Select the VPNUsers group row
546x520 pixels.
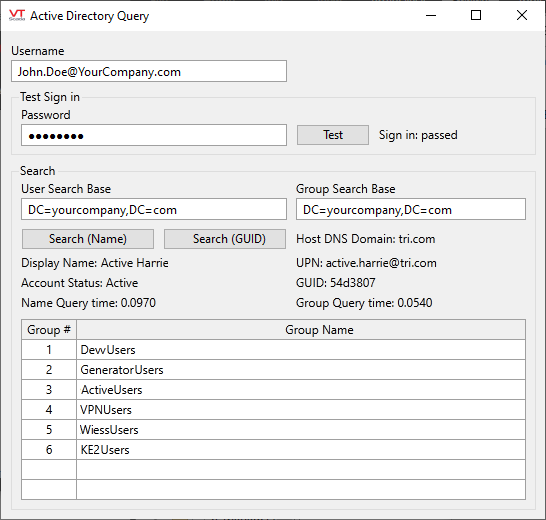pyautogui.click(x=273, y=410)
